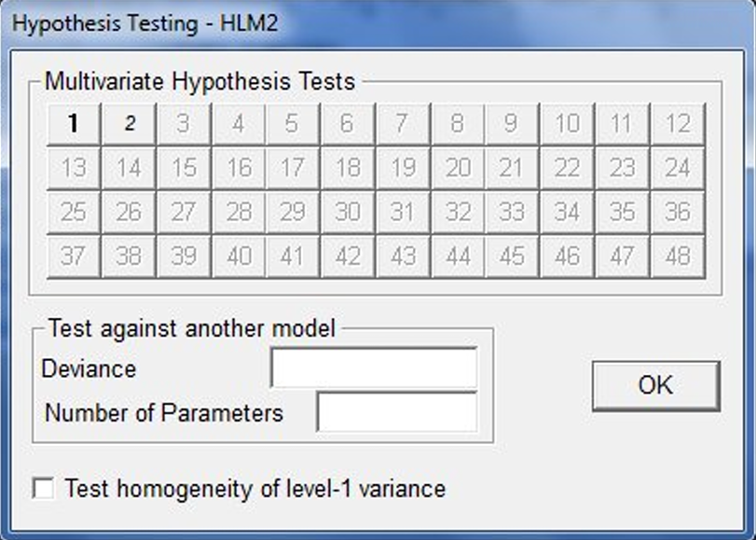Image resolution: width=756 pixels, height=540 pixels.
Task: Select hypothesis test number 40
Action: pos(239,256)
